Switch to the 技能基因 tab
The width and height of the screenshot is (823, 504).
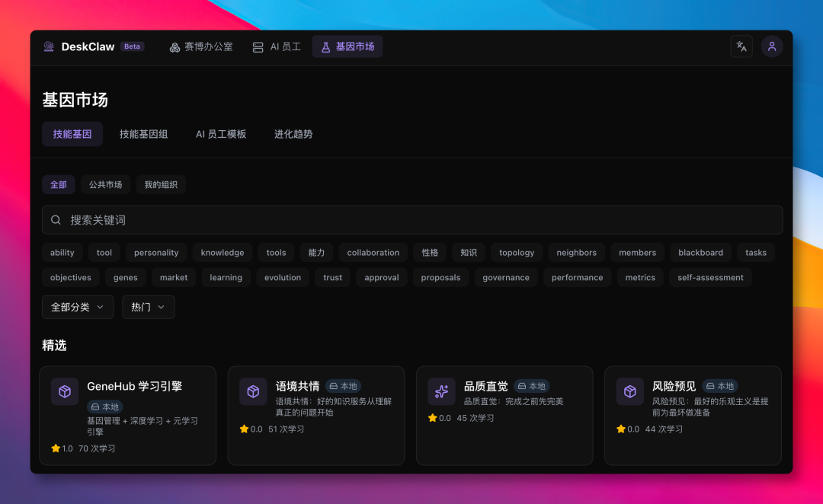point(72,134)
